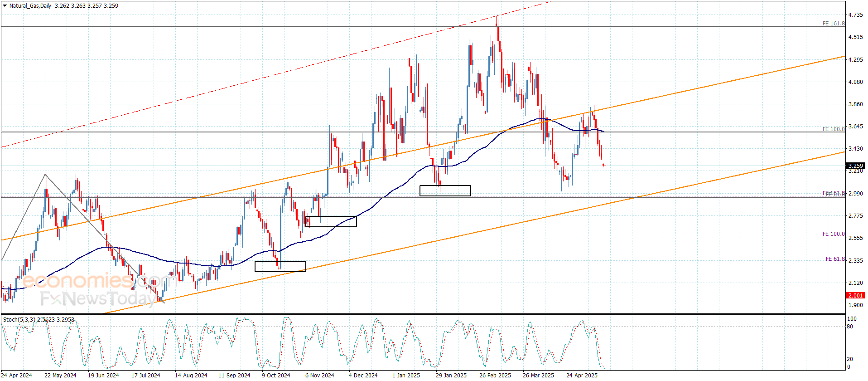This screenshot has height=381, width=868.
Task: Click the 29 Jan 2025 date label
Action: coord(451,375)
